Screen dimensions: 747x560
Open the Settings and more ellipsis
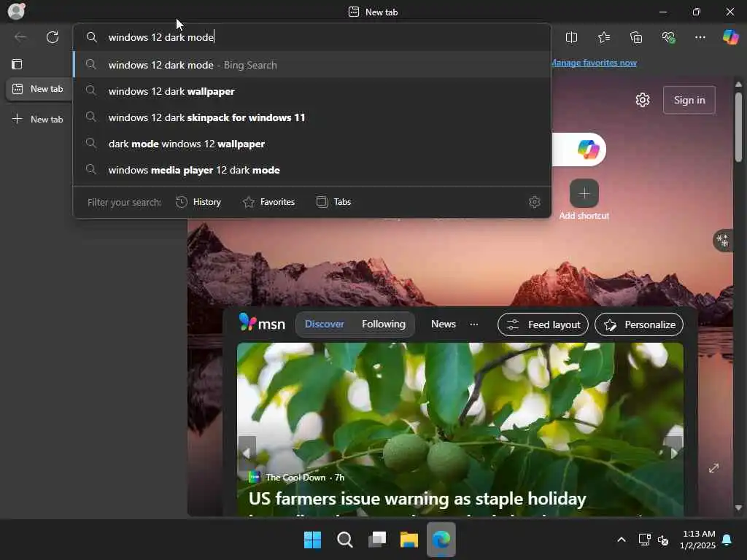click(700, 38)
